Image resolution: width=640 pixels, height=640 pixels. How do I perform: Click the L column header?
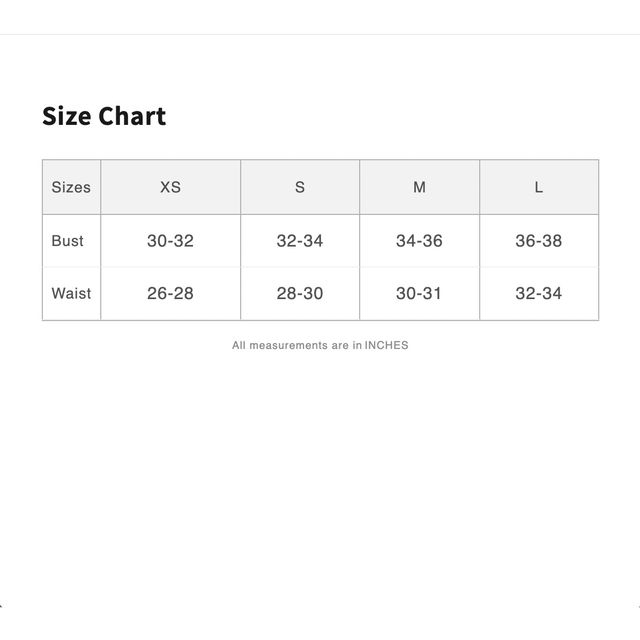coord(539,187)
